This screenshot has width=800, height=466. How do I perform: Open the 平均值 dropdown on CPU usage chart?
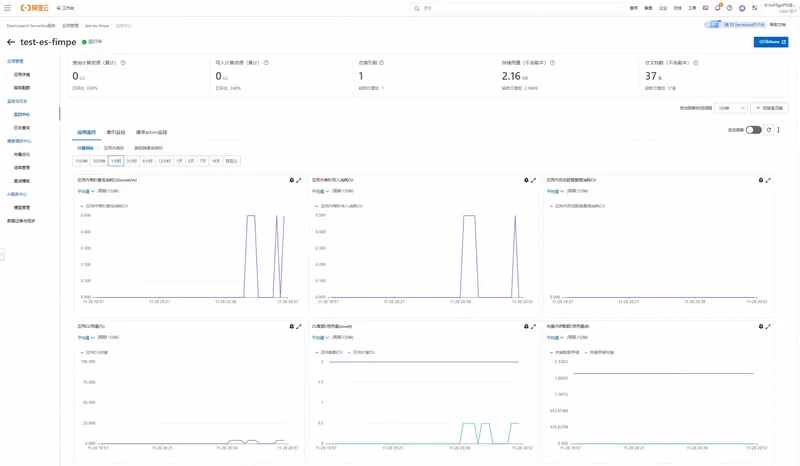pyautogui.click(x=85, y=337)
